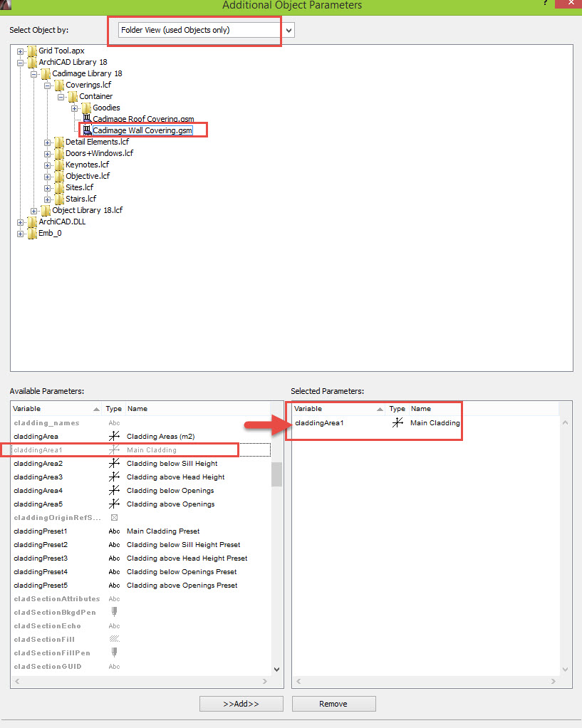Select the claddingArea4 parameter row
This screenshot has height=728, width=582.
pos(141,490)
